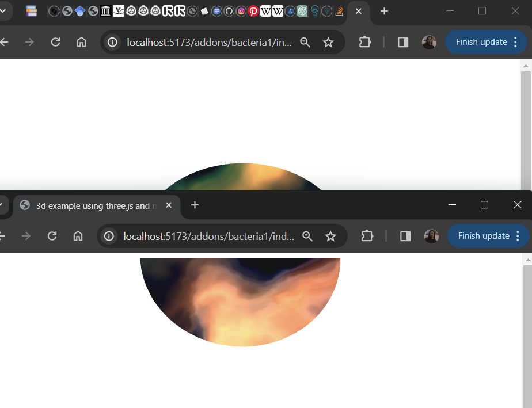
Task: Bookmark this page using front window star
Action: (330, 236)
